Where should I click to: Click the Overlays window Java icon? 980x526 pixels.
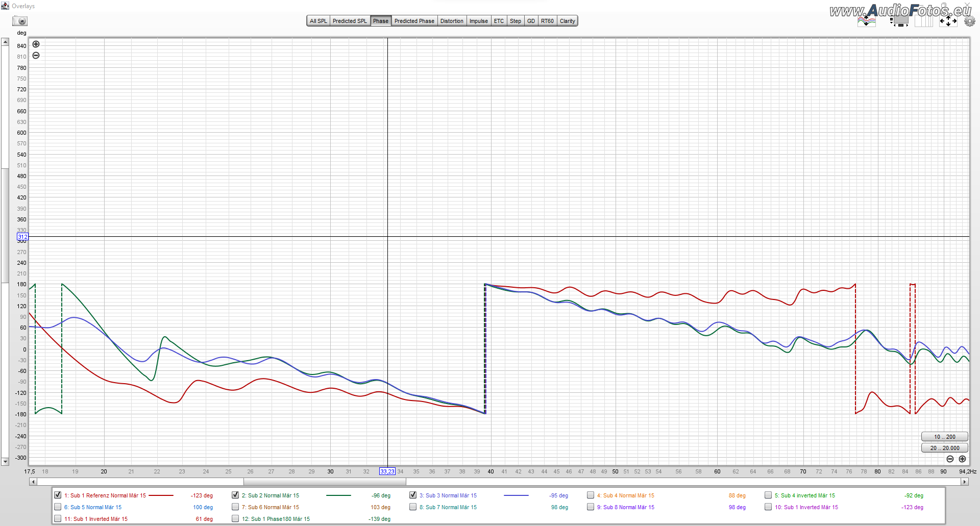tap(5, 6)
